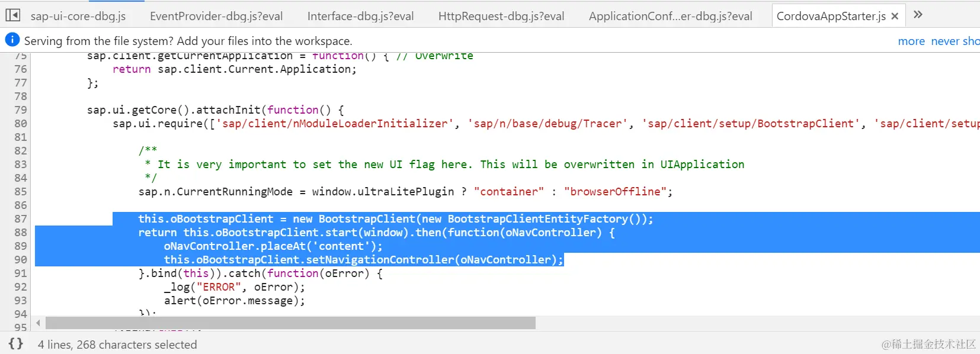Click 'BootstrapClientEntityFactory' on line 87
This screenshot has width=980, height=354.
coord(538,218)
